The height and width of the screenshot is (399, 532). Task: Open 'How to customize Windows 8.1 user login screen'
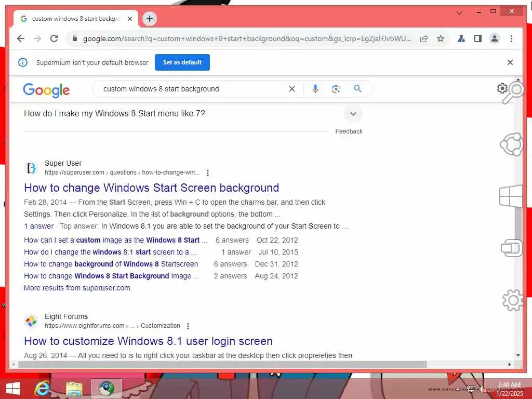click(x=148, y=341)
